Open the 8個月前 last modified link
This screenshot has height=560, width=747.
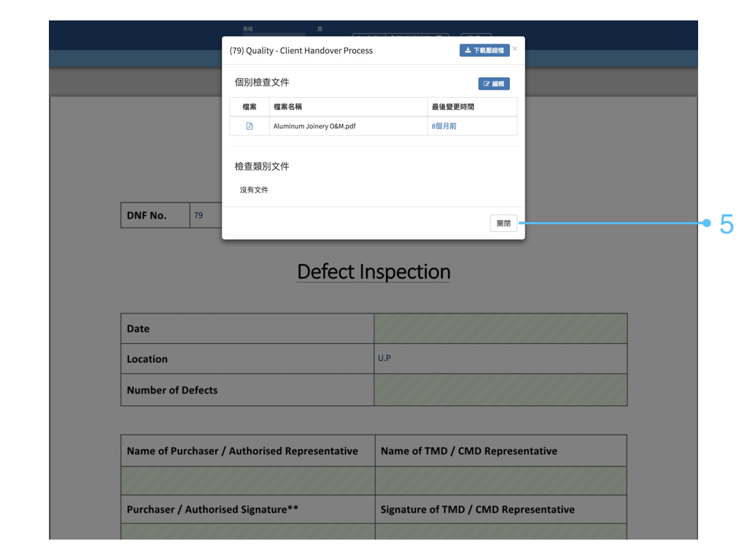tap(444, 126)
